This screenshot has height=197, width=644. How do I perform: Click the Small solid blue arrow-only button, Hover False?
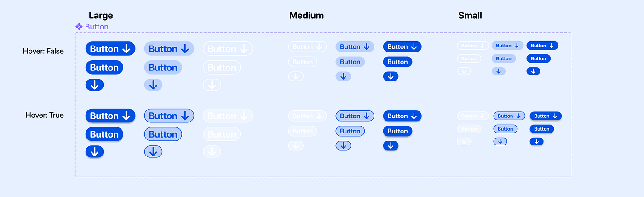tap(533, 71)
